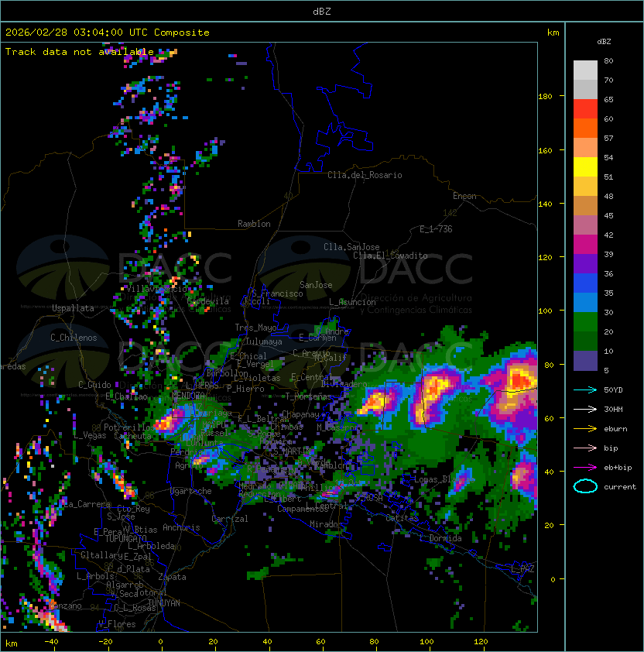The image size is (644, 652).
Task: Select the dark green 10–20 dBZ swatch
Action: [x=585, y=341]
